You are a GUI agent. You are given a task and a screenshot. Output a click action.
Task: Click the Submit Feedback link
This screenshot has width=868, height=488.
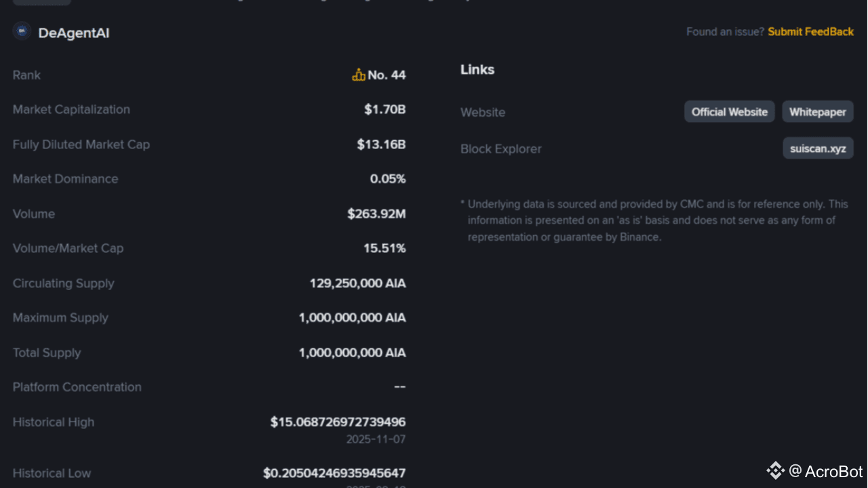tap(810, 32)
